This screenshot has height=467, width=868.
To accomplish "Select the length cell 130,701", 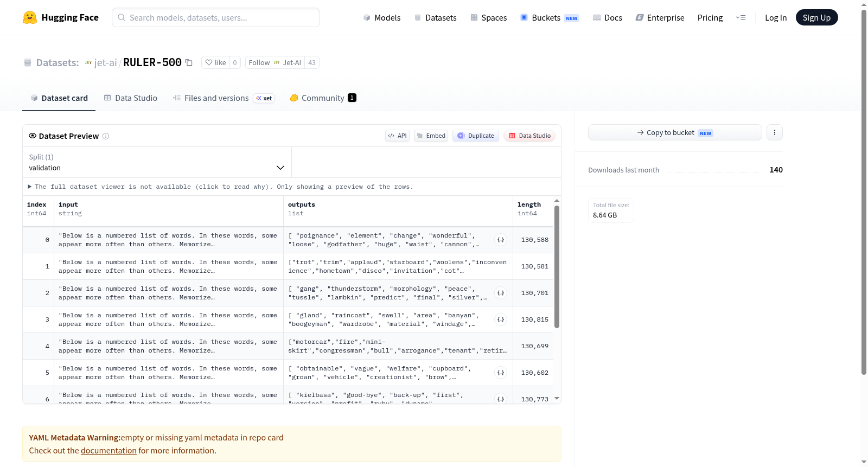I will pyautogui.click(x=533, y=293).
